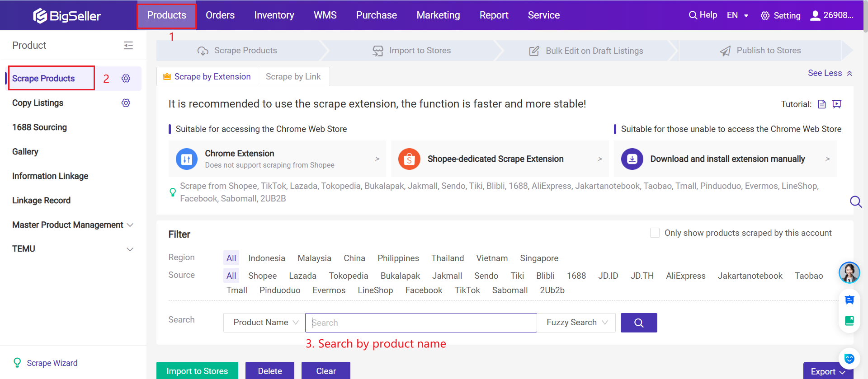
Task: Filter source by AliExpress
Action: coord(686,276)
